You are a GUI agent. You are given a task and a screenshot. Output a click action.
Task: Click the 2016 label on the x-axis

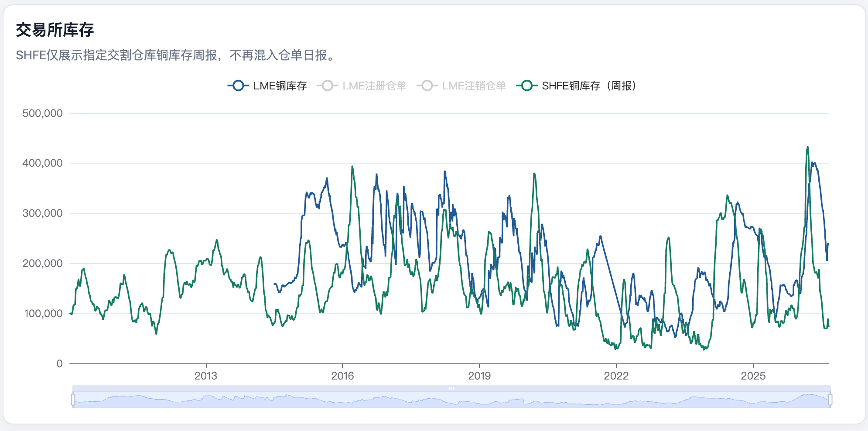[342, 376]
